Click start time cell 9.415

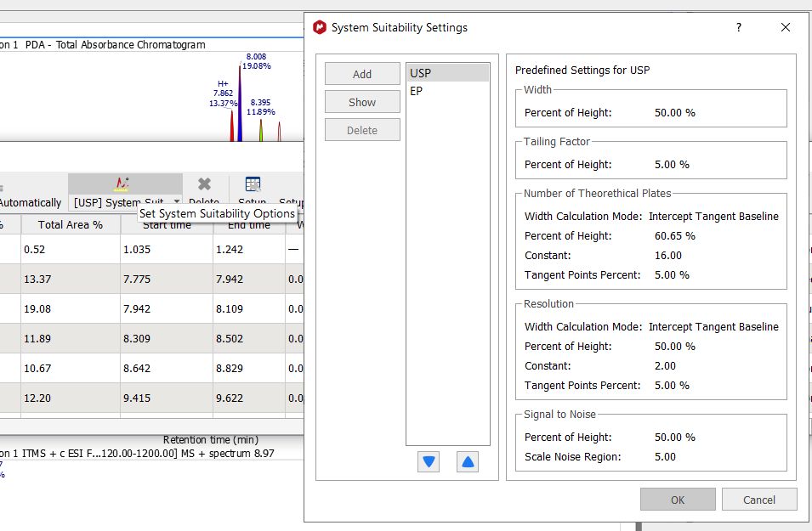[167, 398]
